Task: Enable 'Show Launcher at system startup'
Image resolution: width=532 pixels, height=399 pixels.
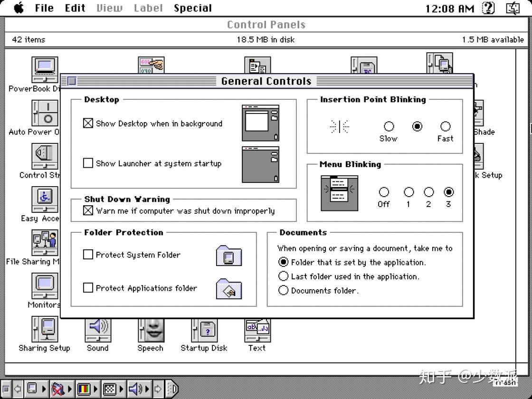Action: 88,163
